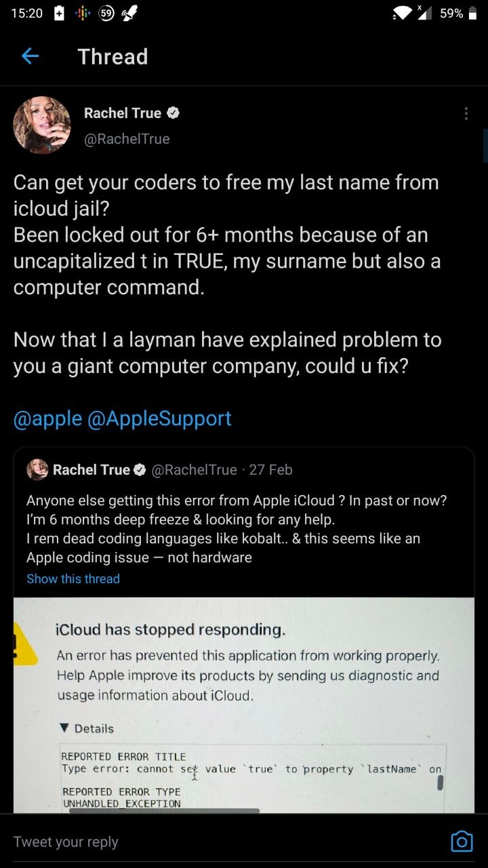Tap the verified badge beside Rachel True

click(174, 113)
